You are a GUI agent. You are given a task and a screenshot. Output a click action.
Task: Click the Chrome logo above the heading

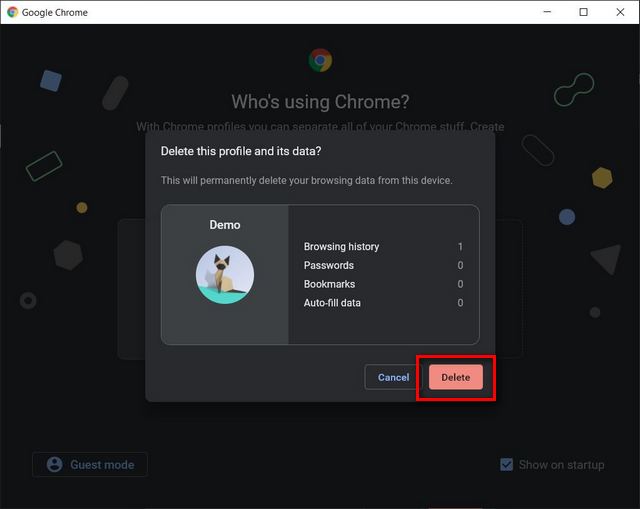pos(320,60)
